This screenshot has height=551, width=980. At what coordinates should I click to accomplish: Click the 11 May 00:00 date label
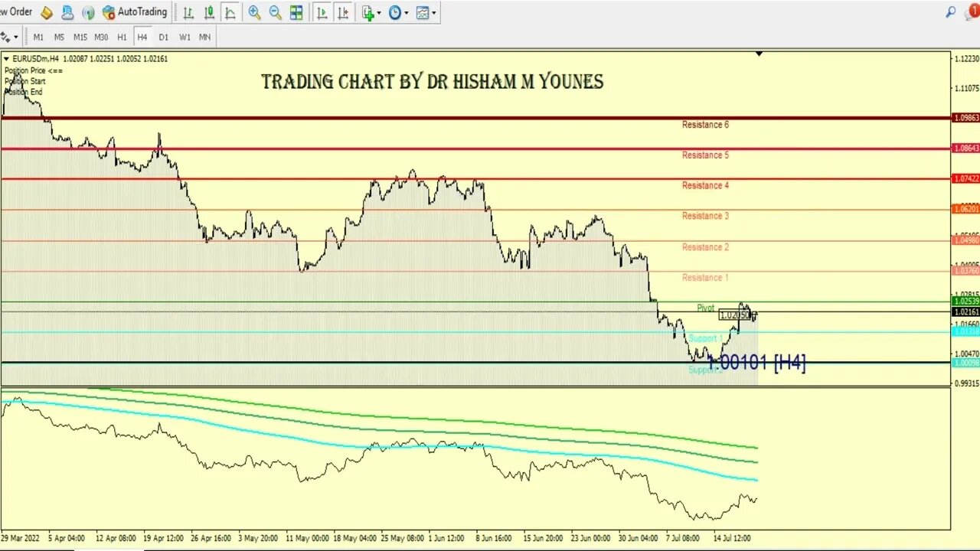click(x=306, y=538)
